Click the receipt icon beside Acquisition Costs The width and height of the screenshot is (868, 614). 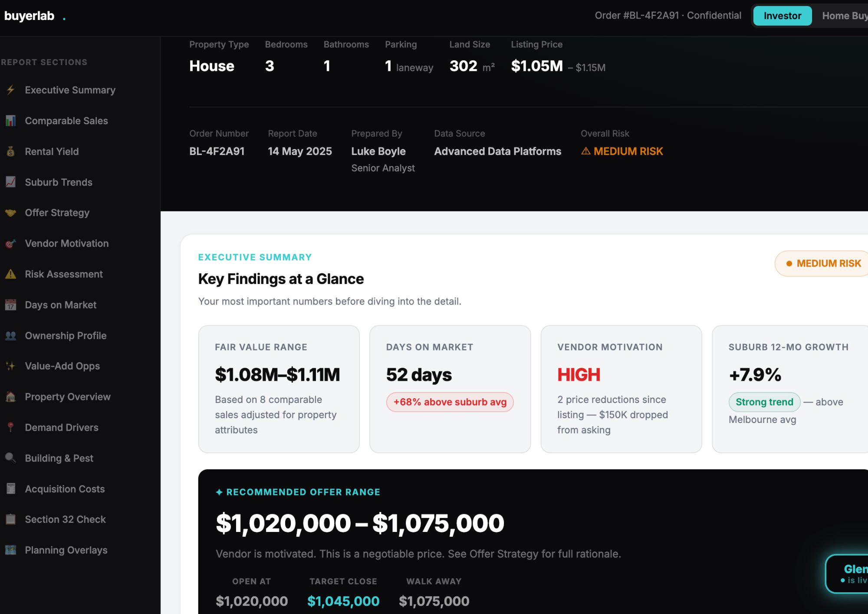pyautogui.click(x=11, y=489)
